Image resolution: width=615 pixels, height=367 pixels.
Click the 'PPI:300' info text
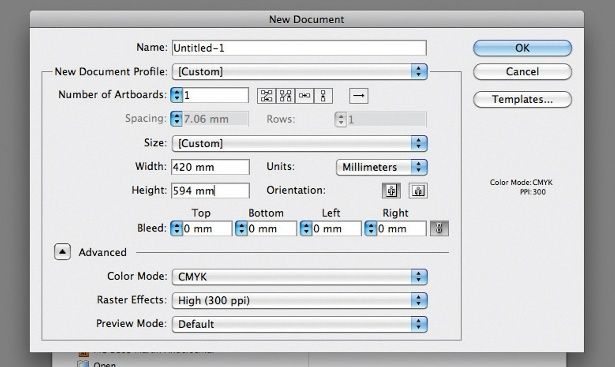click(x=533, y=192)
